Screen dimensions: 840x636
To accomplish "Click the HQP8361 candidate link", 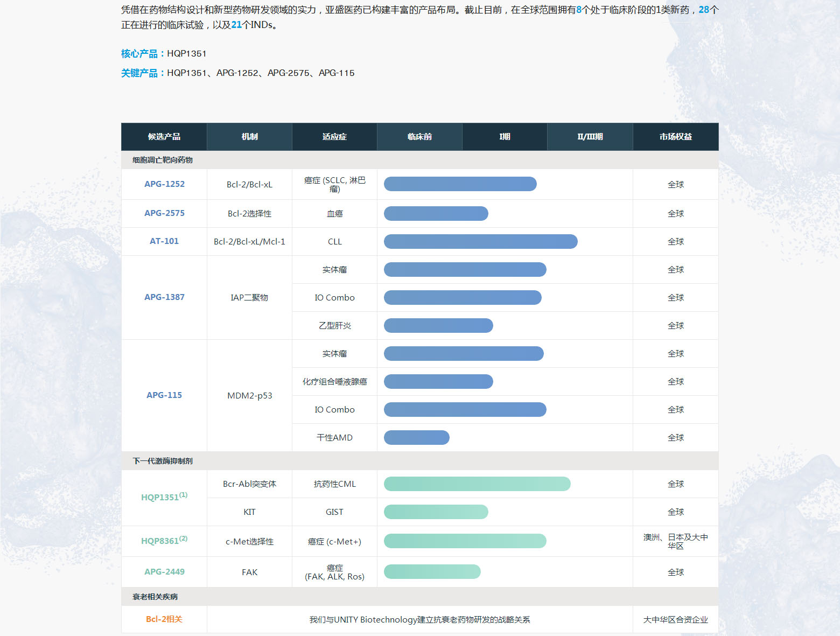I will click(164, 540).
